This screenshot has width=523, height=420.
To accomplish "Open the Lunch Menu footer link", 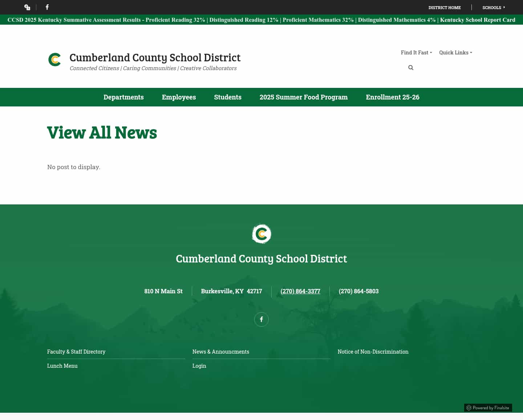I will pyautogui.click(x=62, y=366).
